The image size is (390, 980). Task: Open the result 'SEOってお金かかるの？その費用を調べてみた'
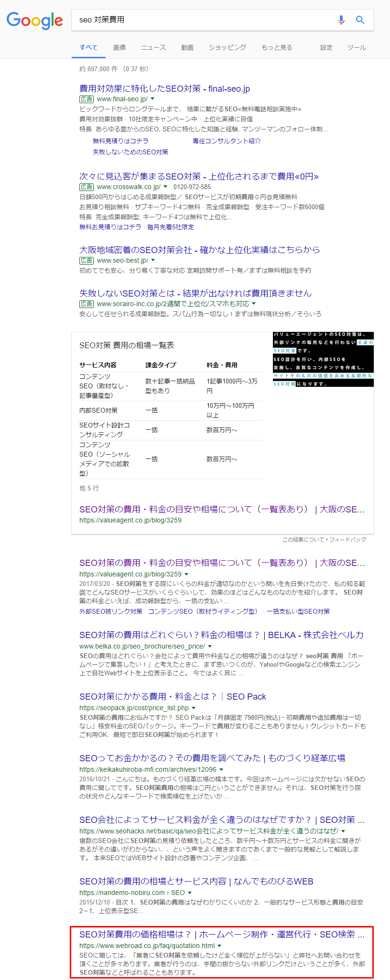point(212,758)
